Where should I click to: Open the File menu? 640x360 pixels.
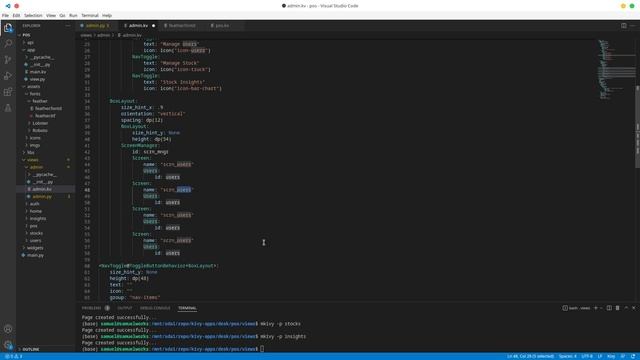tap(5, 16)
